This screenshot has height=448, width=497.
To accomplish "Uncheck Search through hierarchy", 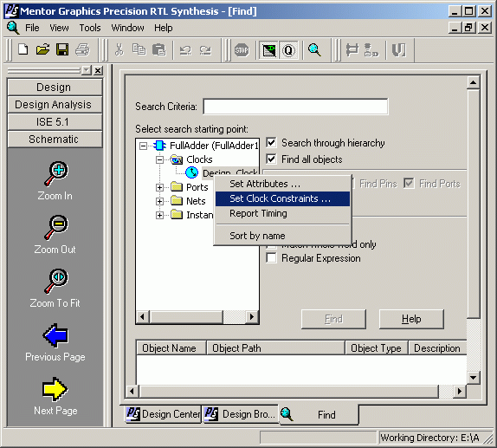I will 271,143.
